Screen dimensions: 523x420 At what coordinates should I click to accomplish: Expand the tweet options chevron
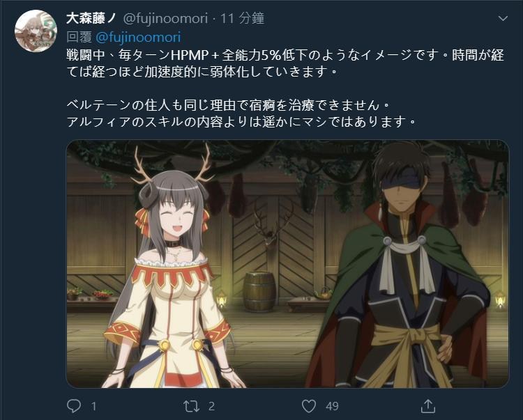pos(503,18)
